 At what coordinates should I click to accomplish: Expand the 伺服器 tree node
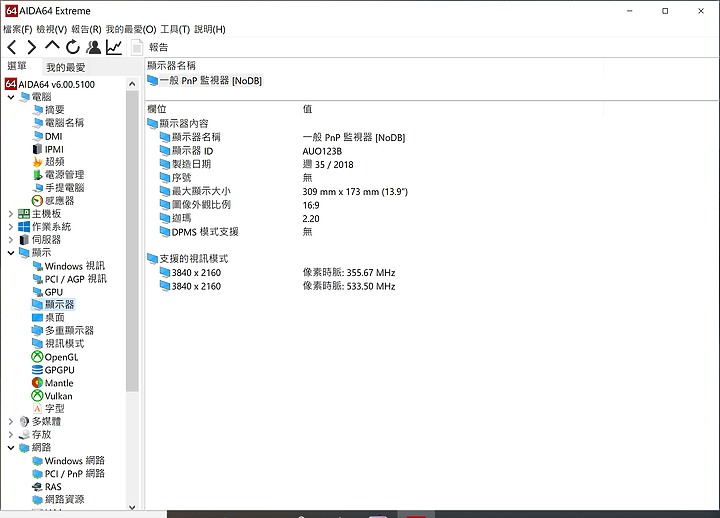[11, 240]
